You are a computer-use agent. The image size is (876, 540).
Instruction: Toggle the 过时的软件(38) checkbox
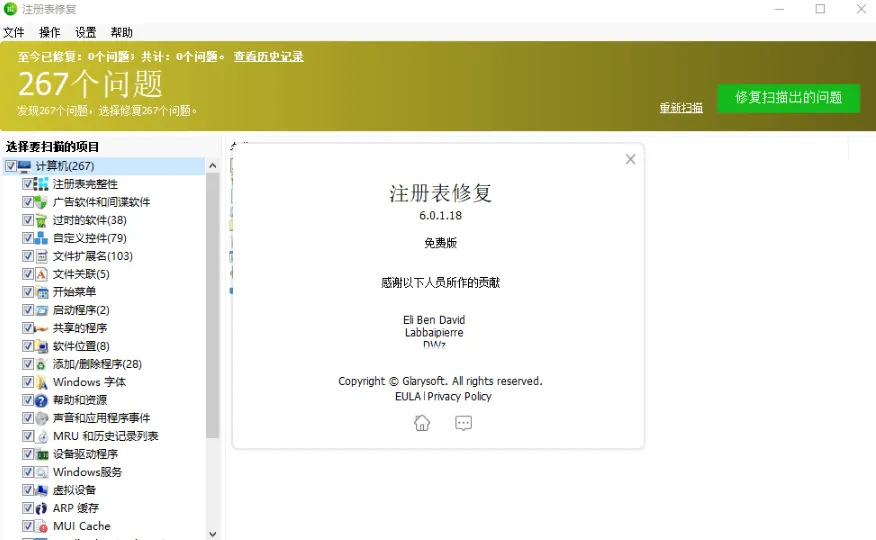27,220
